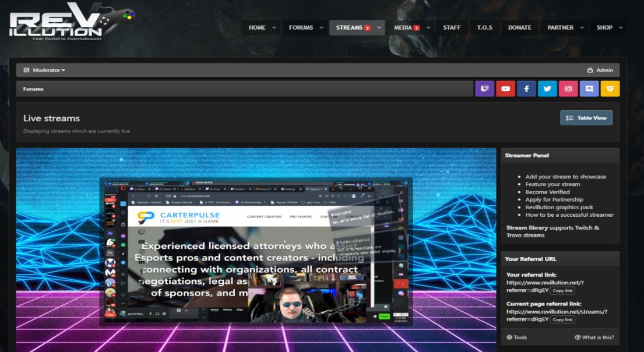The width and height of the screenshot is (644, 352).
Task: Open the Moderator dropdown menu
Action: pyautogui.click(x=45, y=71)
